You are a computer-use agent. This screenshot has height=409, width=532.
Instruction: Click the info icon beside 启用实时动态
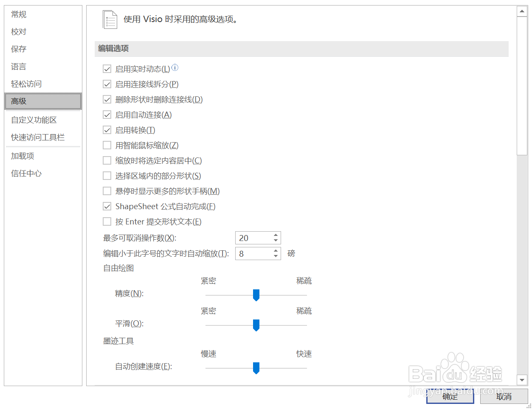point(175,67)
